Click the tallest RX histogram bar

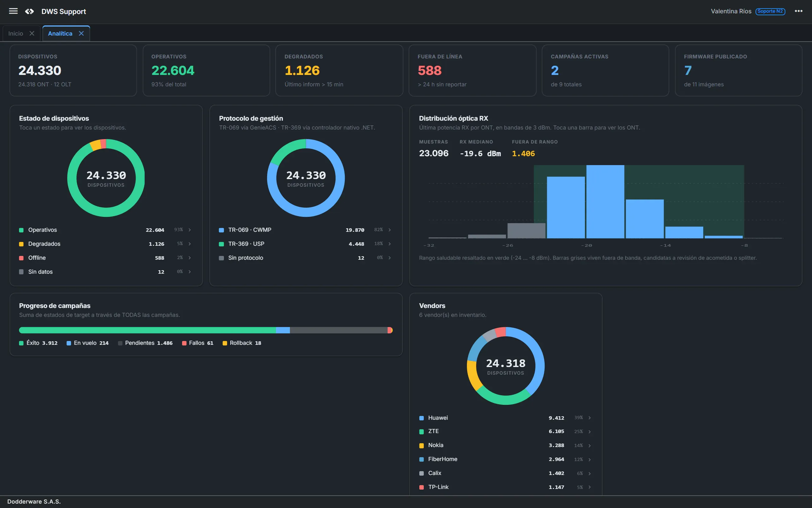[x=605, y=202]
